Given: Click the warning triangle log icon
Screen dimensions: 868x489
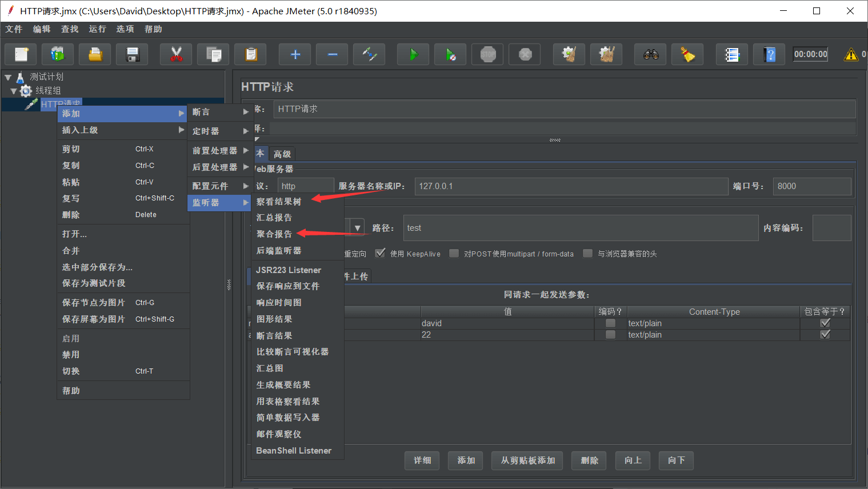Looking at the screenshot, I should point(851,54).
